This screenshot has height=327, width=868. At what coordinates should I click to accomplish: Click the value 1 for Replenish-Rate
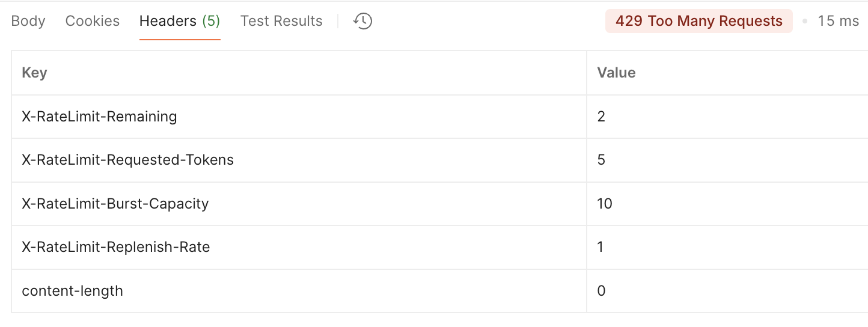pos(601,247)
